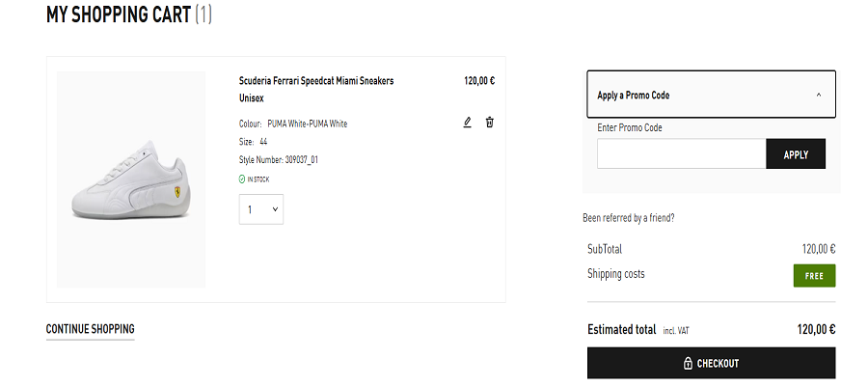Click the green In Stock checkmark icon
Viewport: 868px width, 386px height.
click(x=242, y=179)
